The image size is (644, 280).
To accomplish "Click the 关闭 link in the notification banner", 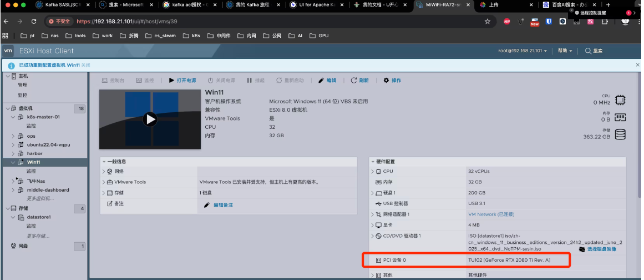I will coord(85,66).
